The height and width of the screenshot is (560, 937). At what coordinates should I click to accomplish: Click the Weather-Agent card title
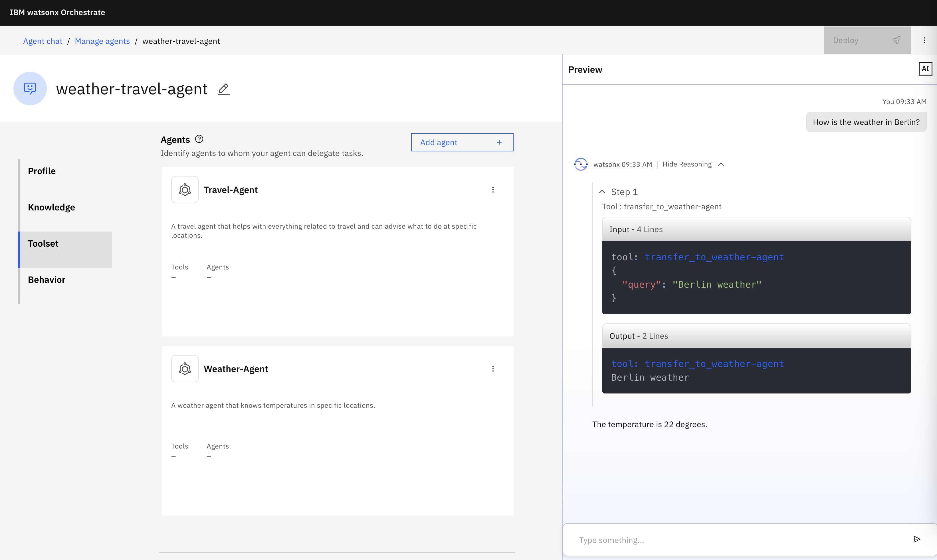236,369
